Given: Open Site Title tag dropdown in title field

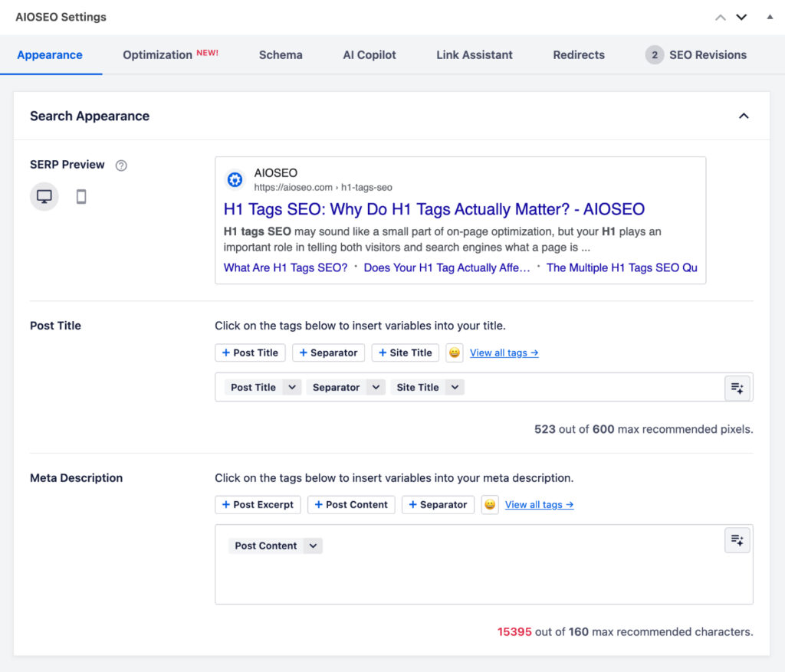Looking at the screenshot, I should click(455, 387).
